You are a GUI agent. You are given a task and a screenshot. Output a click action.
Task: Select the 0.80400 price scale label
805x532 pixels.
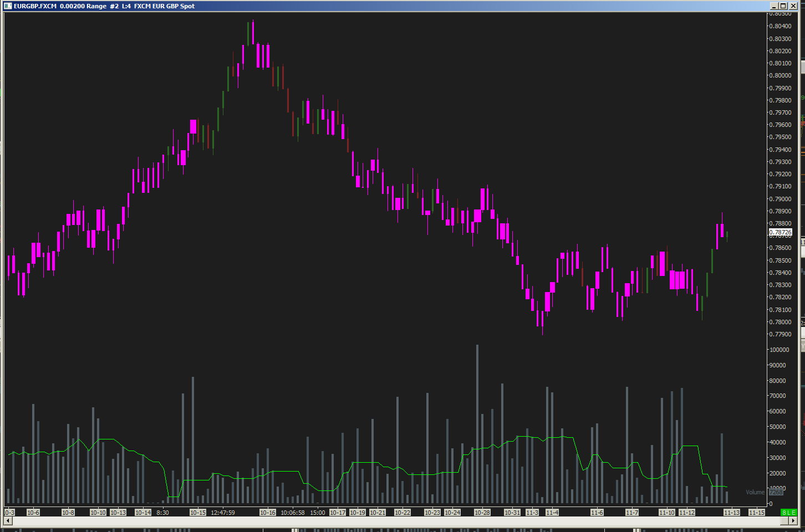pos(781,26)
